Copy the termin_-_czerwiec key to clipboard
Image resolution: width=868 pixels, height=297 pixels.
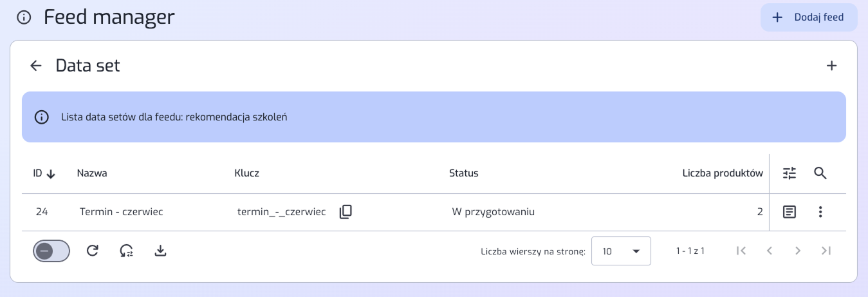(346, 212)
